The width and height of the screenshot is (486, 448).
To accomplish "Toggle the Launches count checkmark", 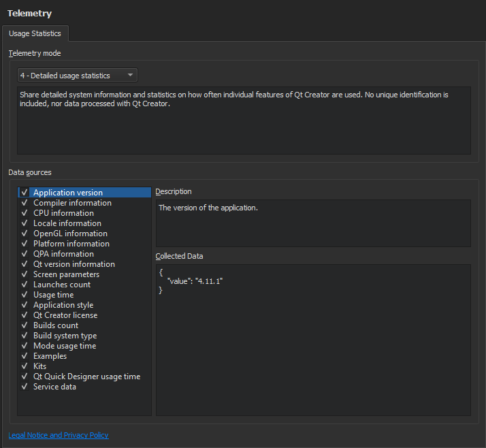I will click(x=24, y=285).
